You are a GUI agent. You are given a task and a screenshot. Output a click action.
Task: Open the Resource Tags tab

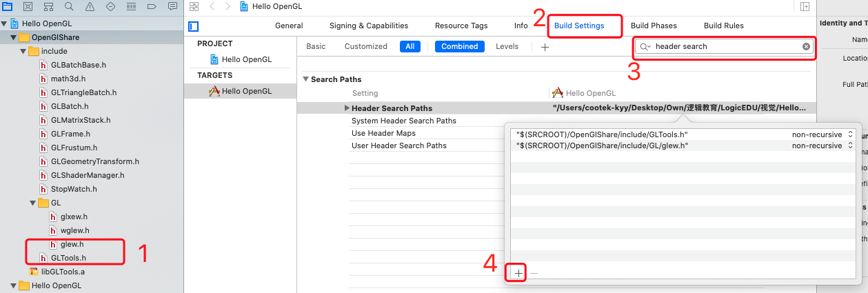(461, 26)
